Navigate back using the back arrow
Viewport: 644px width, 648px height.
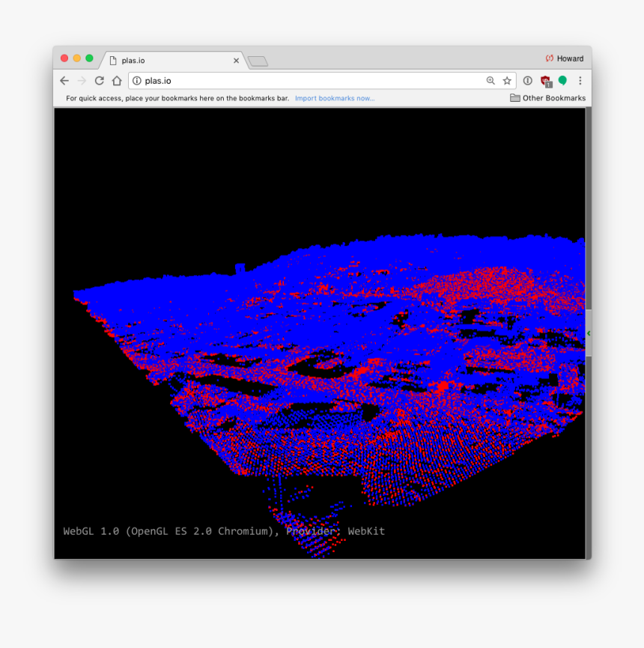pos(64,80)
